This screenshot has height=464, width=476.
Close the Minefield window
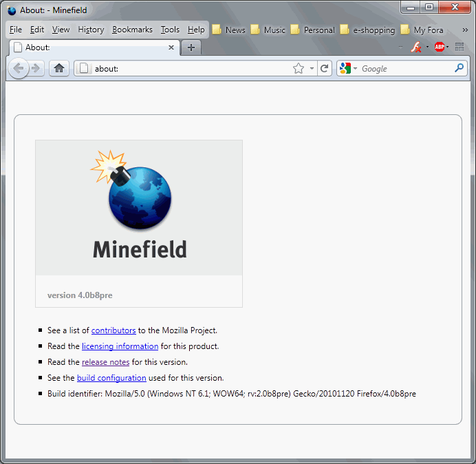pos(455,8)
